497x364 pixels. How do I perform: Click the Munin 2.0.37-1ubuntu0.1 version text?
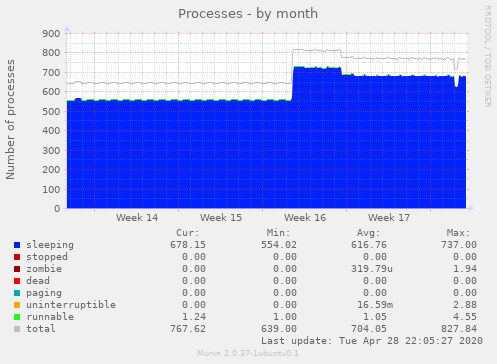[248, 353]
